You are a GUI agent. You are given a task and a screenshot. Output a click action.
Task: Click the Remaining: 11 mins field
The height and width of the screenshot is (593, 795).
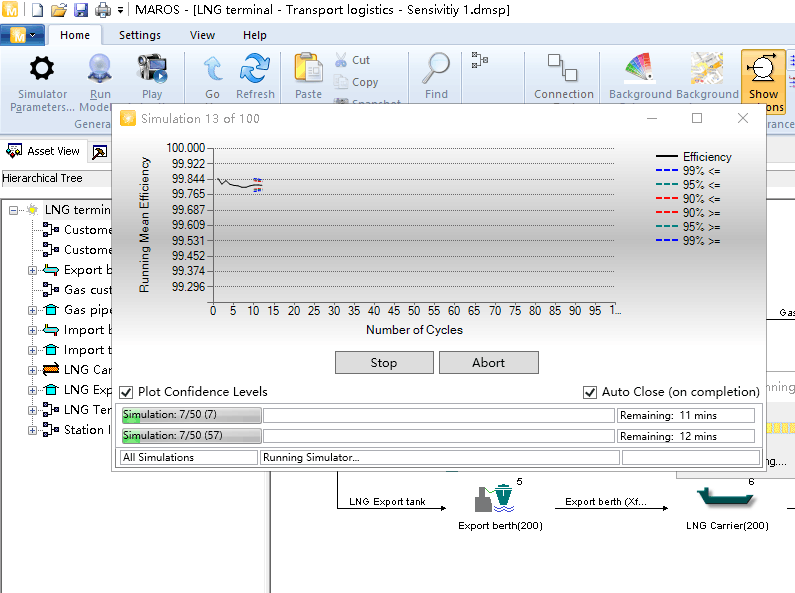tap(685, 416)
